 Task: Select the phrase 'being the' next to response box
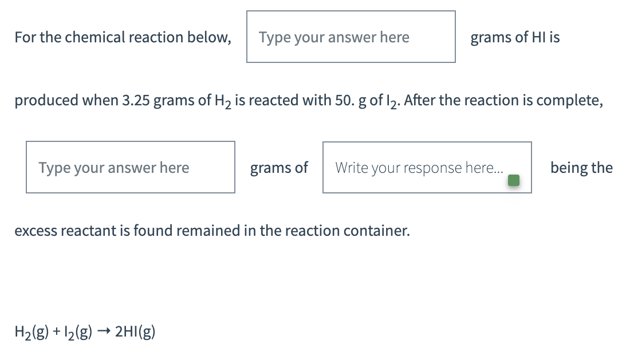click(581, 167)
